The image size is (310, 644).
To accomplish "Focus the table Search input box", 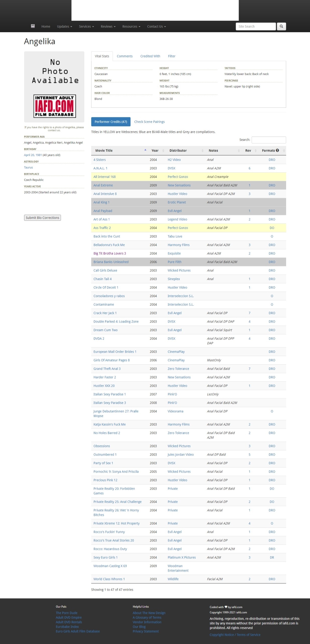I will pos(269,140).
